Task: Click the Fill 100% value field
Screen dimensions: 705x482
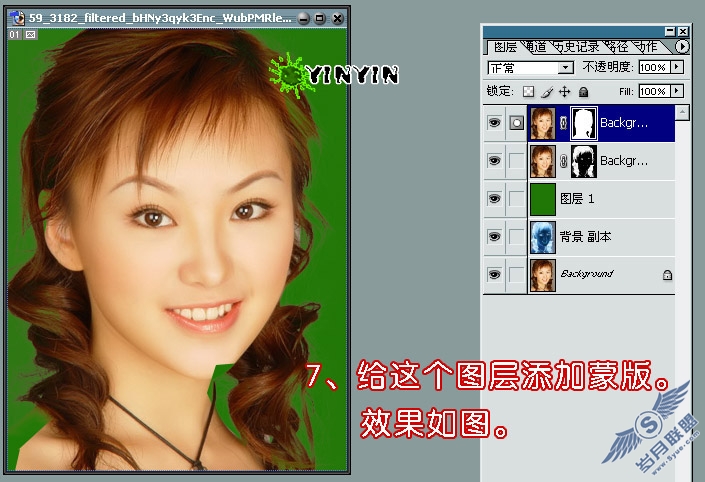Action: 654,91
